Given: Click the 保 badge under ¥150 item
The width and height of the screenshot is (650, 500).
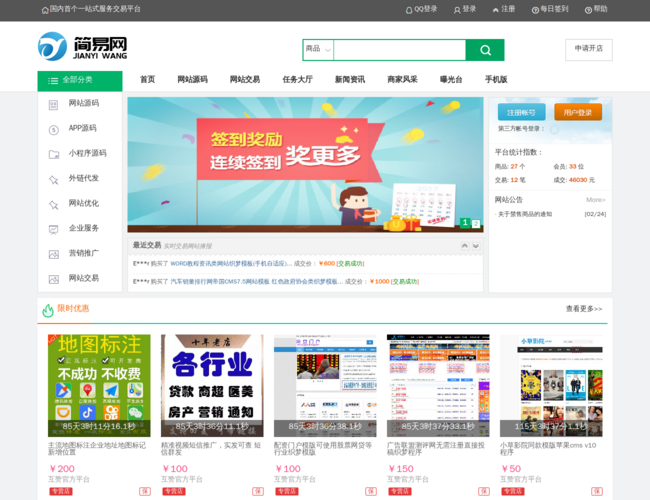Looking at the screenshot, I should 484,491.
